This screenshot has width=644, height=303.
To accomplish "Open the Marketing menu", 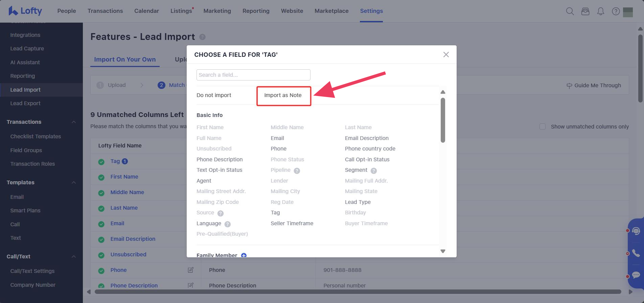I will [217, 11].
